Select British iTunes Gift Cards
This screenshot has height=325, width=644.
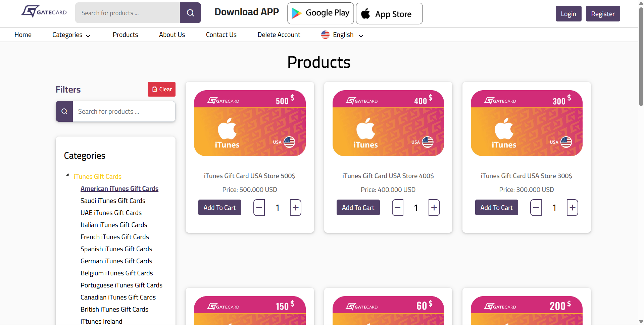114,309
